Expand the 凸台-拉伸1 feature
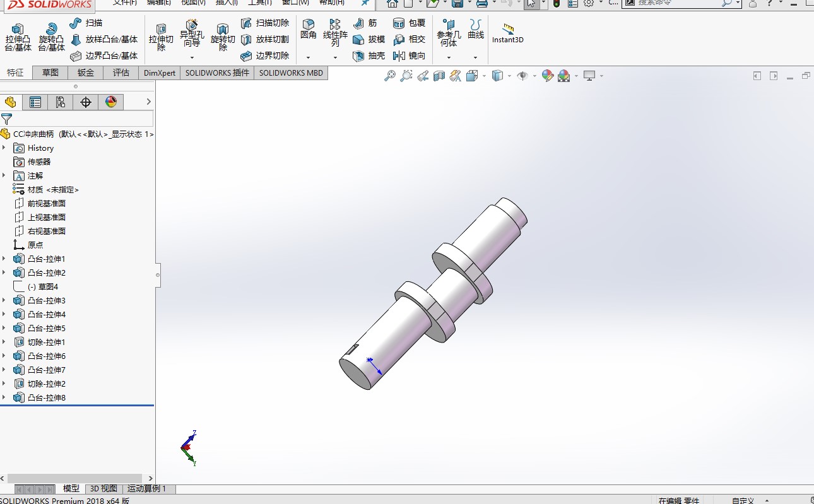This screenshot has height=504, width=814. coord(4,259)
